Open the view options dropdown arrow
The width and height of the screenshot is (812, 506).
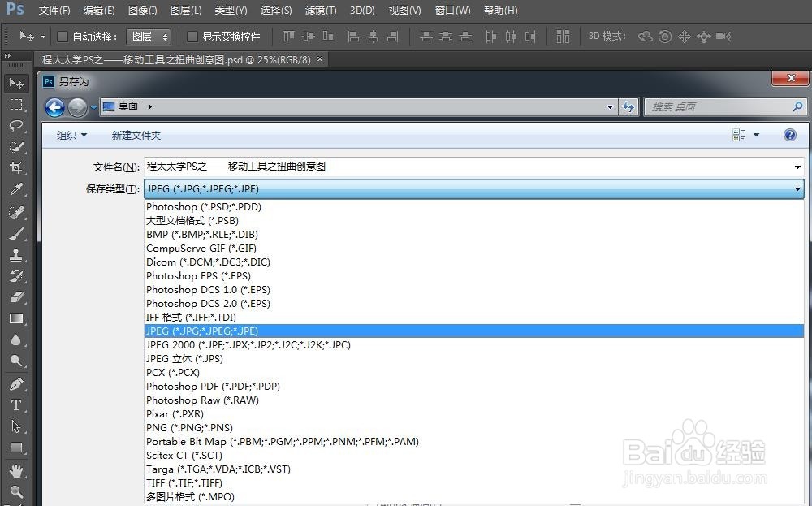tap(756, 135)
